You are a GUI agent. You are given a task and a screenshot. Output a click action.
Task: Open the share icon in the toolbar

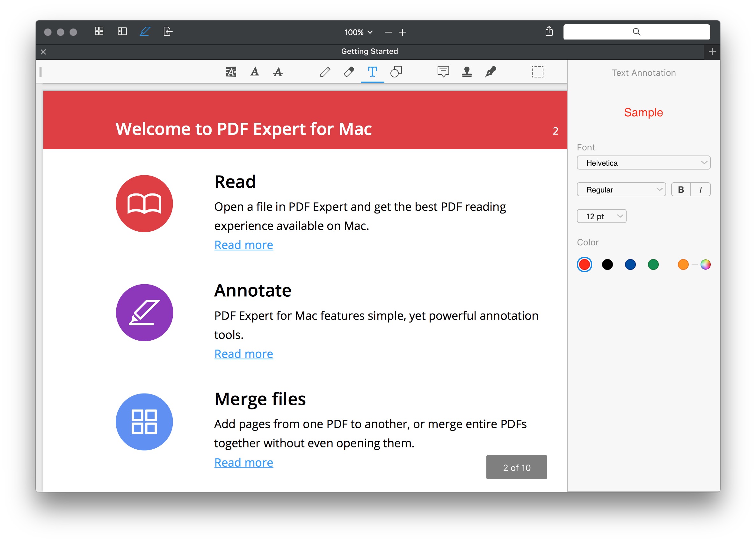(549, 31)
